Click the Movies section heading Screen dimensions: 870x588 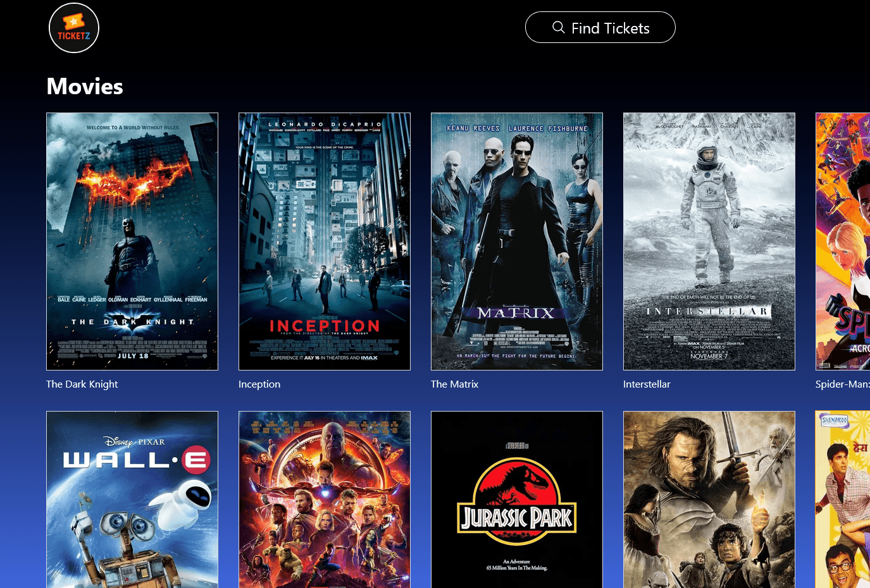pos(85,87)
